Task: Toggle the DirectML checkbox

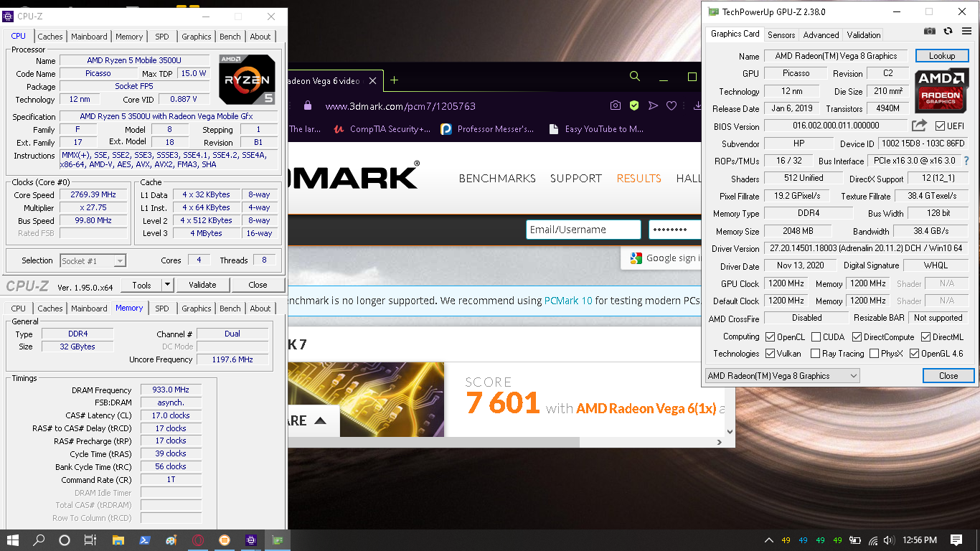Action: pyautogui.click(x=926, y=337)
